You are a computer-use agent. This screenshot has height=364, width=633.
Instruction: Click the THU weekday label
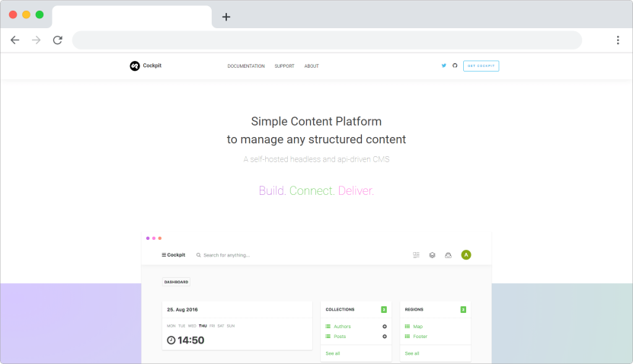click(x=203, y=326)
